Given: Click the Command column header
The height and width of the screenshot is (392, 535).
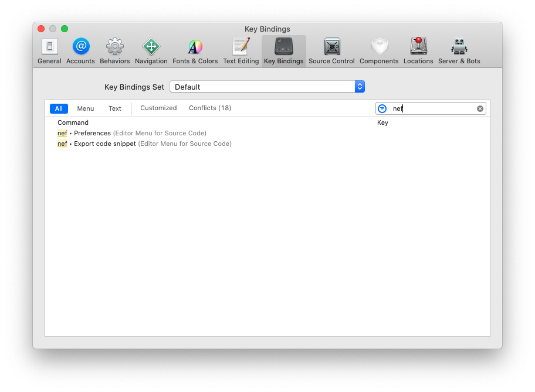Looking at the screenshot, I should tap(73, 122).
